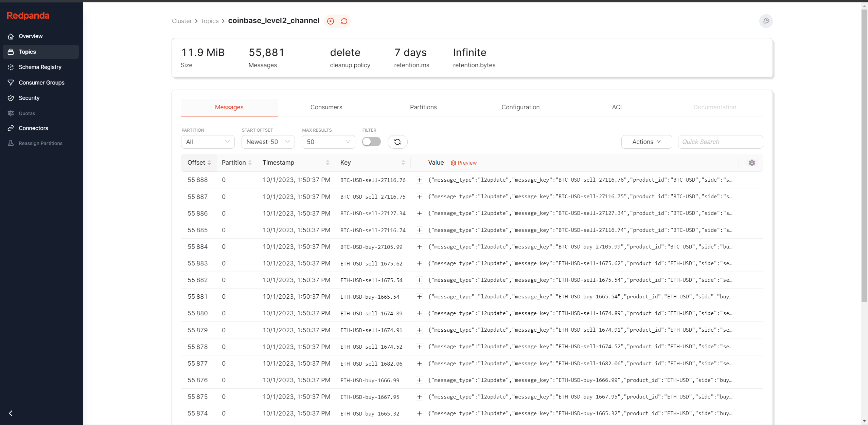Click the play icon beside the topic name
Screen dimensions: 868x425
330,21
